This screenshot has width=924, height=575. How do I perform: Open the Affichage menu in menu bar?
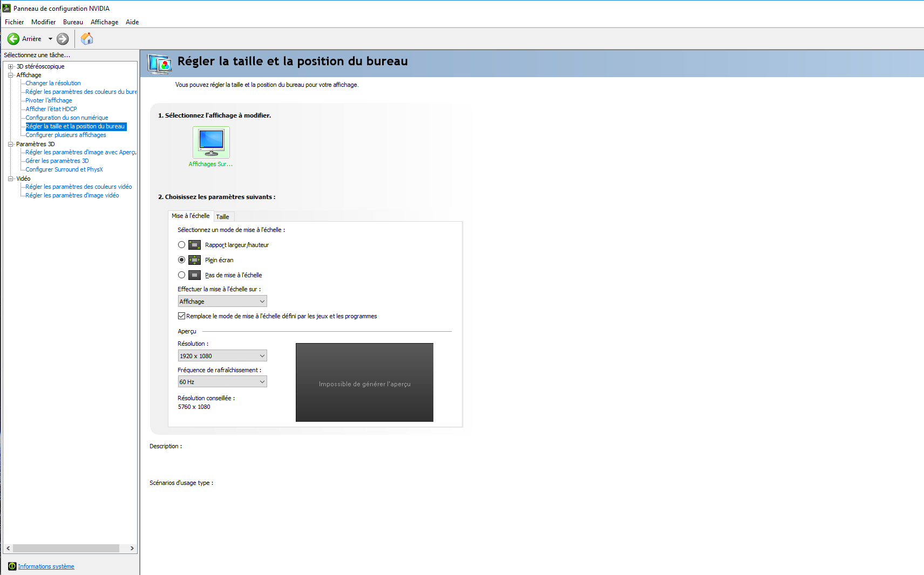[x=104, y=22]
